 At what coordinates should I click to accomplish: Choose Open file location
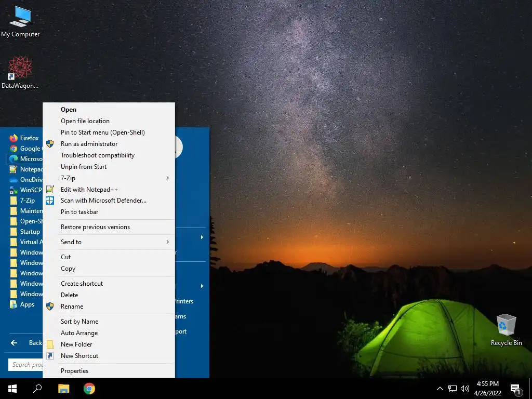109,121
